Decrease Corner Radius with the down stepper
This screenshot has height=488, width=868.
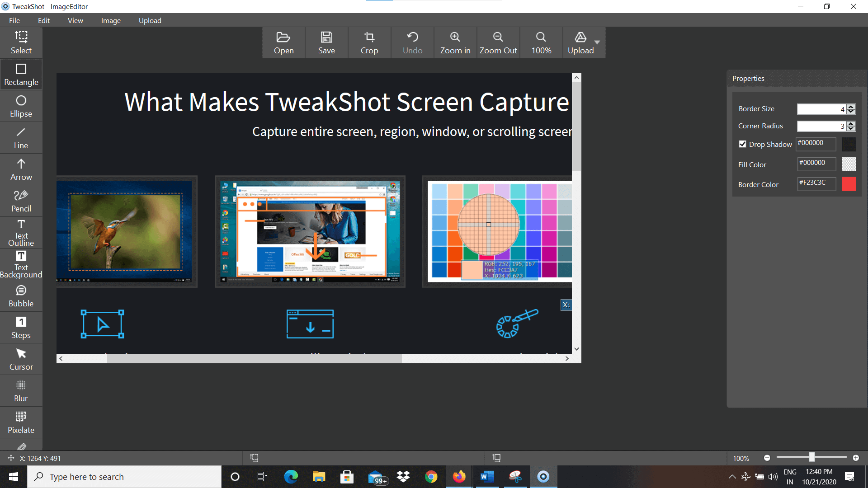[x=850, y=129]
